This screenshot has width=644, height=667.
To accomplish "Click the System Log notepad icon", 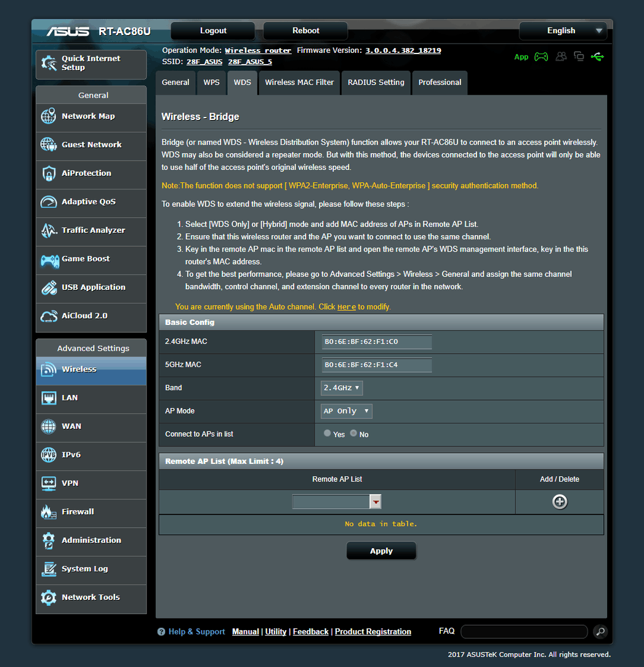I will [x=49, y=569].
